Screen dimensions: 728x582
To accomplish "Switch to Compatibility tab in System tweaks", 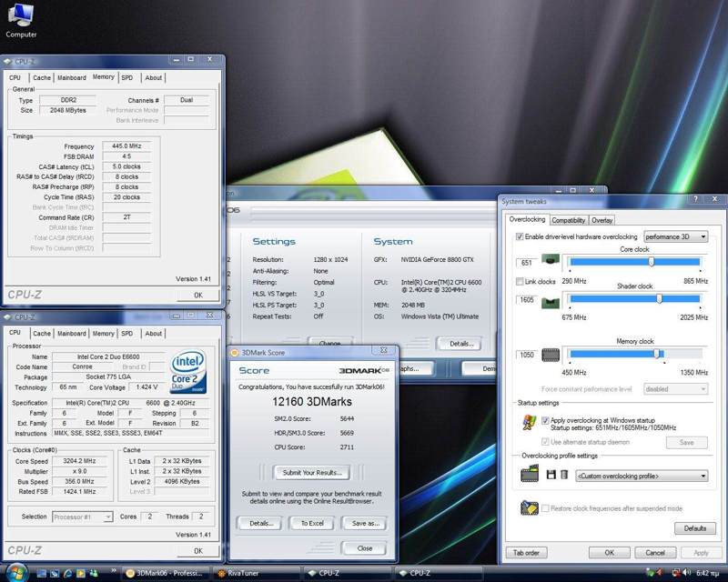I will [x=568, y=220].
